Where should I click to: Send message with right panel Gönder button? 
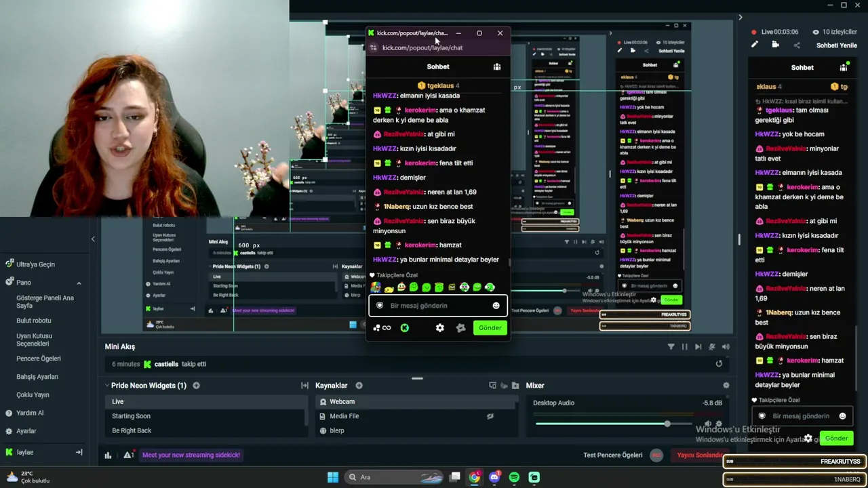(x=836, y=439)
